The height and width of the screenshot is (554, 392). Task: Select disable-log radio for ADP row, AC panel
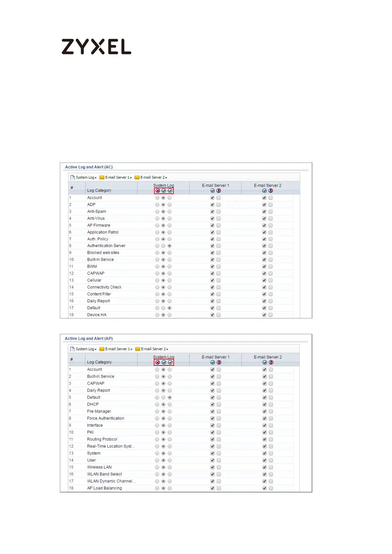157,205
